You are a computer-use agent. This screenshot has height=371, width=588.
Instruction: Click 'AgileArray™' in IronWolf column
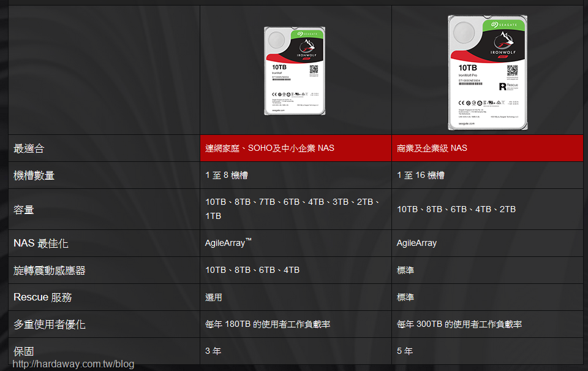coord(228,243)
